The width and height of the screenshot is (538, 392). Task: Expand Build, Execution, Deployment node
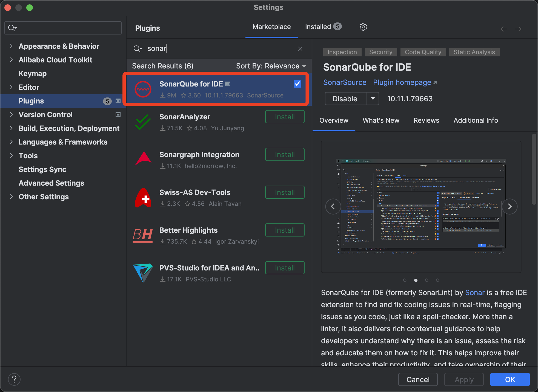pos(11,128)
